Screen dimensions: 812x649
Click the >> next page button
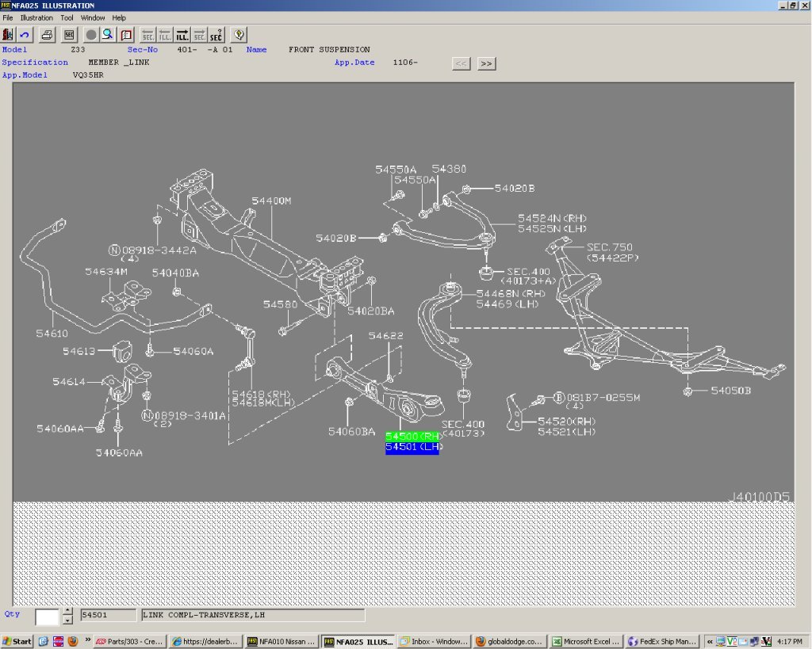pyautogui.click(x=486, y=63)
